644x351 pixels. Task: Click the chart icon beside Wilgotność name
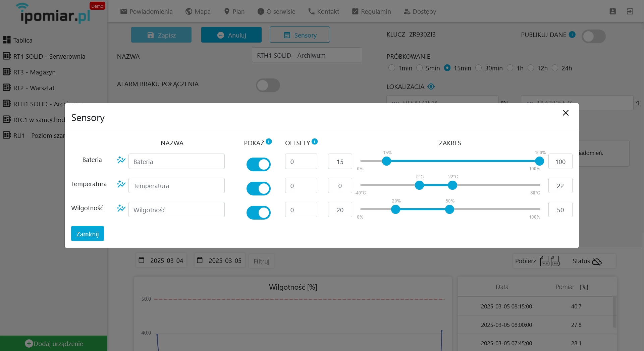click(x=121, y=208)
